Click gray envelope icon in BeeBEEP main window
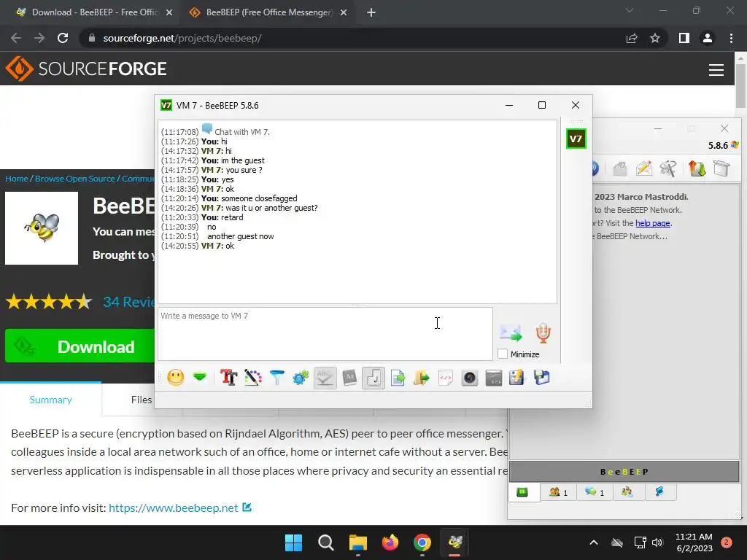 pos(620,168)
